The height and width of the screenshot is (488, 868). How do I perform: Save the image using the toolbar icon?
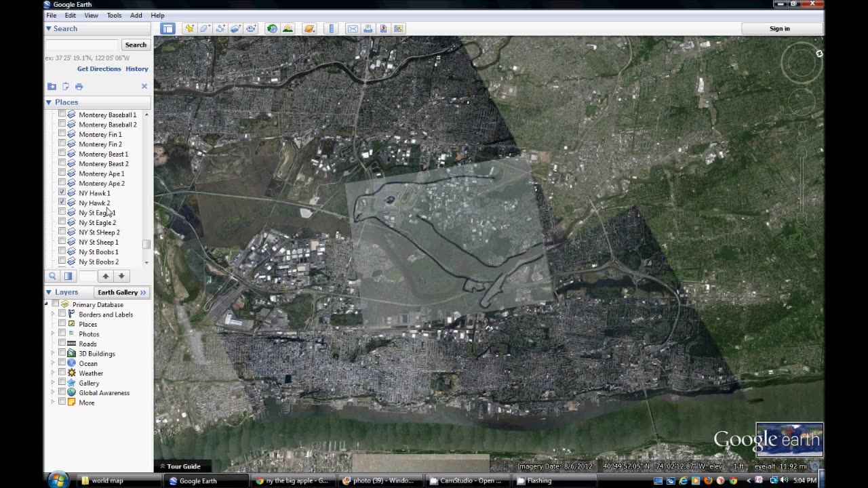(383, 28)
